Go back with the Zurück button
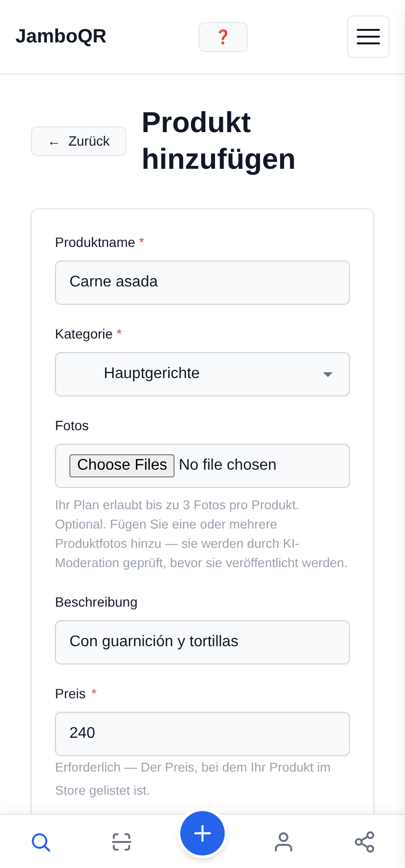 click(x=79, y=141)
